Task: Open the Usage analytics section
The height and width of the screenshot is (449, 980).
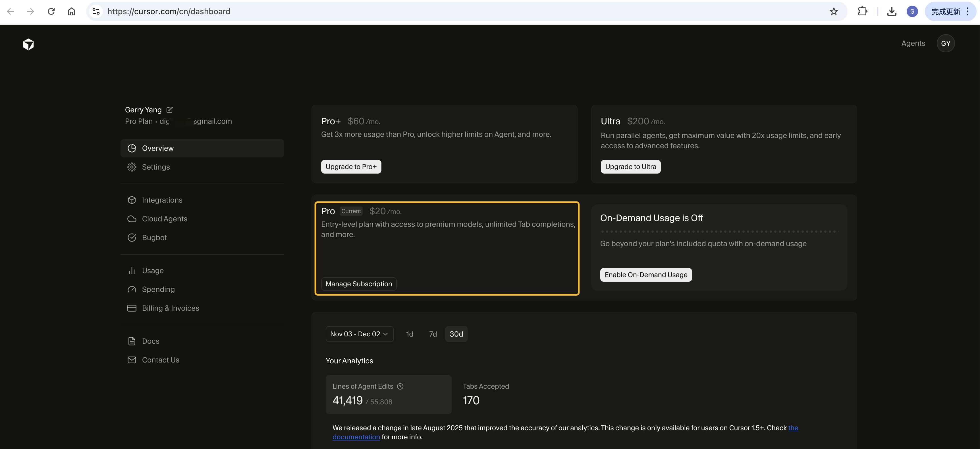Action: [153, 270]
